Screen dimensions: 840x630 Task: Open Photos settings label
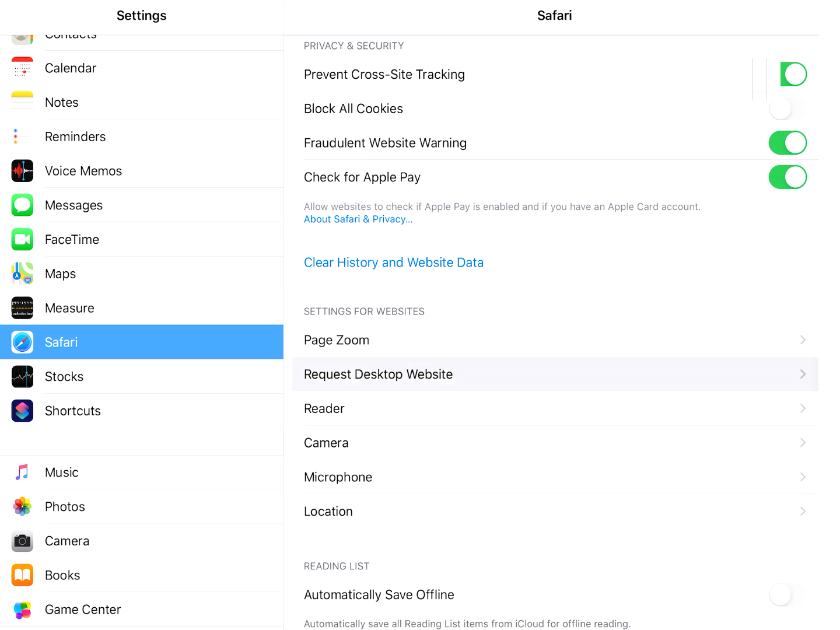[x=65, y=507]
